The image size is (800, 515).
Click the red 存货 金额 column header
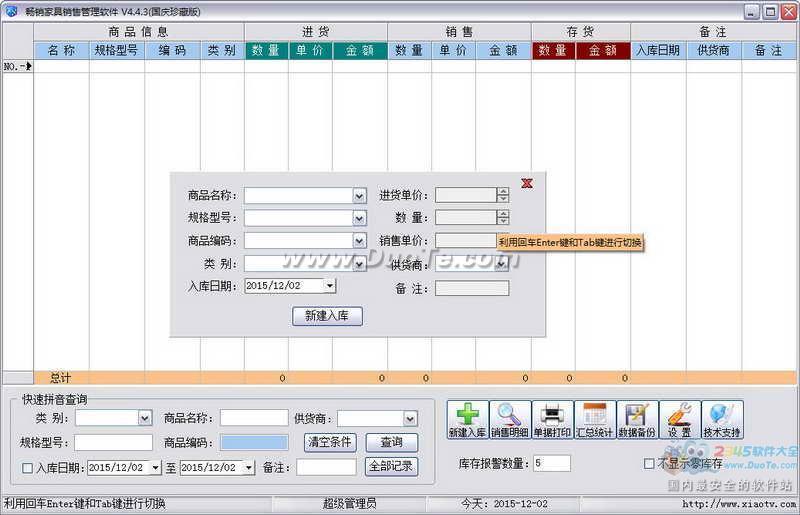tap(603, 51)
